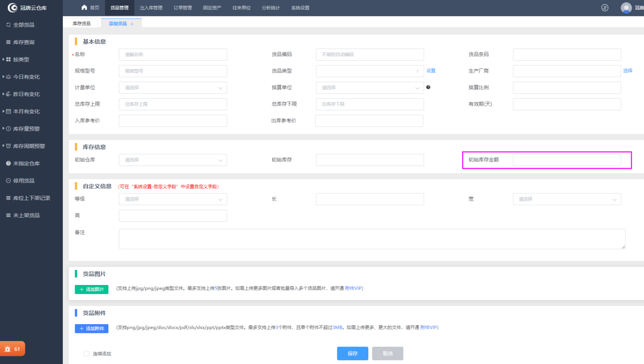Click the 今日有变化 sun icon
644x364 pixels.
[x=8, y=77]
